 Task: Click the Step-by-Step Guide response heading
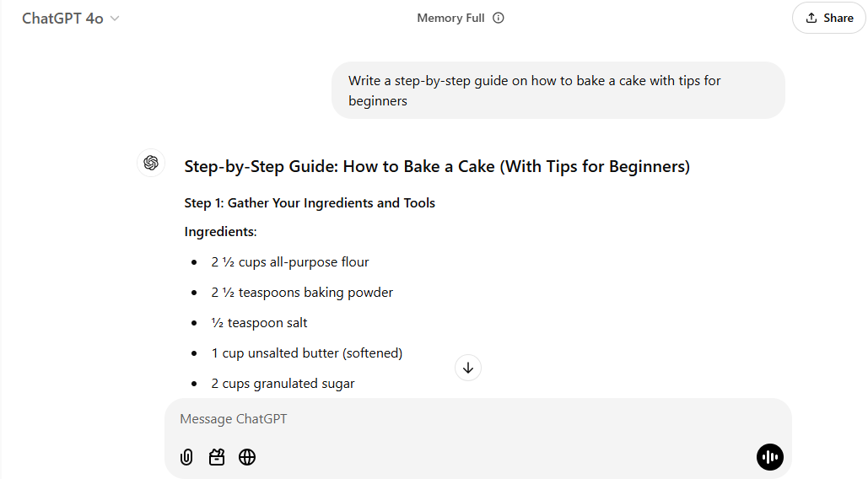point(437,166)
